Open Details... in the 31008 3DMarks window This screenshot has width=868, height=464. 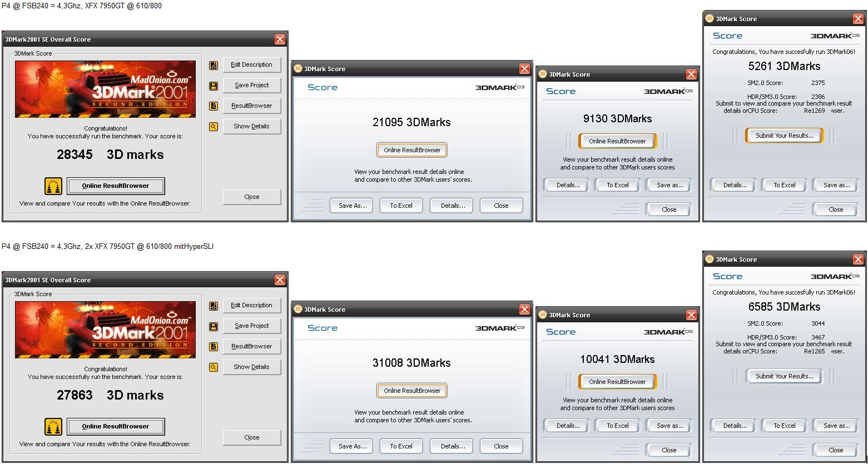pyautogui.click(x=452, y=446)
